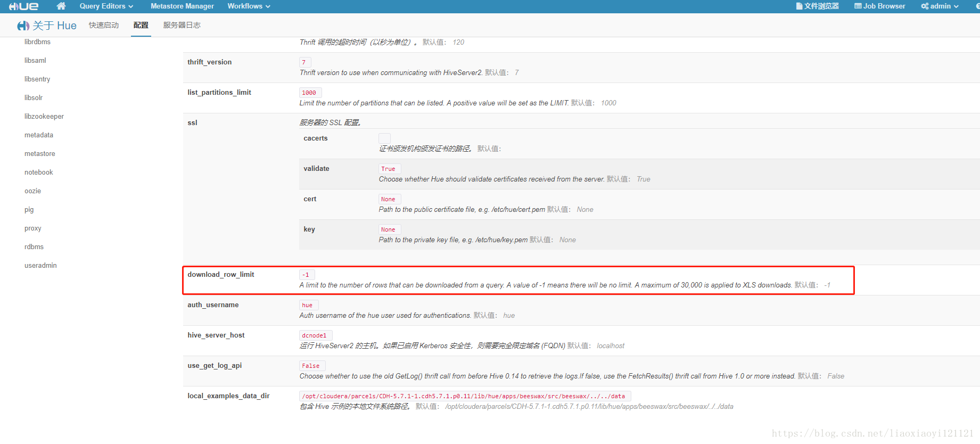Click the list_partitions_limit value 1000
The width and height of the screenshot is (980, 444).
tap(310, 93)
